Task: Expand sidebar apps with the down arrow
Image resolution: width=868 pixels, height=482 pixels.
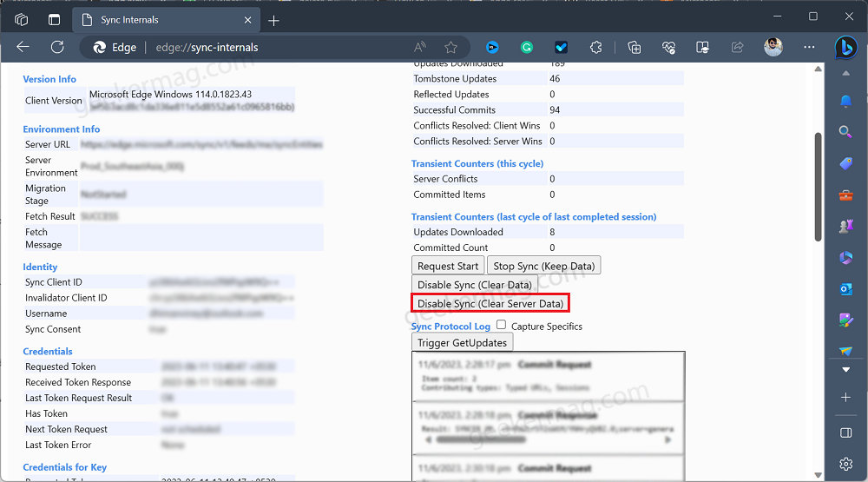Action: point(845,370)
